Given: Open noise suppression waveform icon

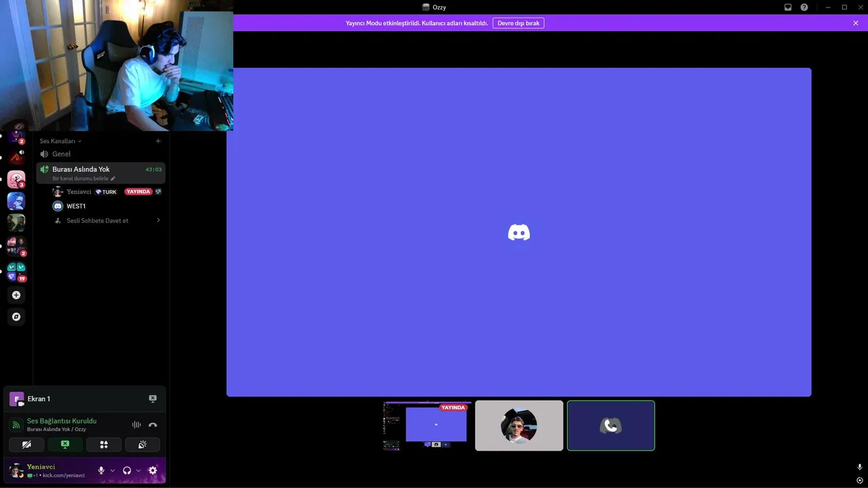Looking at the screenshot, I should pos(136,425).
